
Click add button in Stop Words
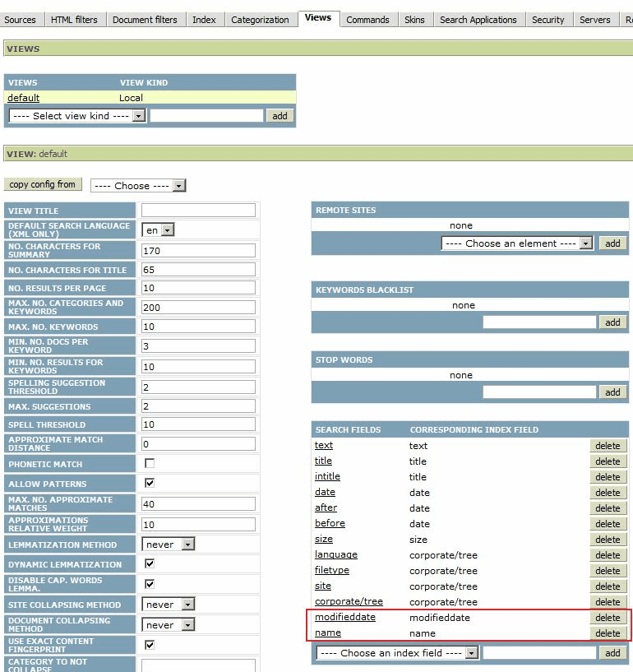tap(612, 392)
